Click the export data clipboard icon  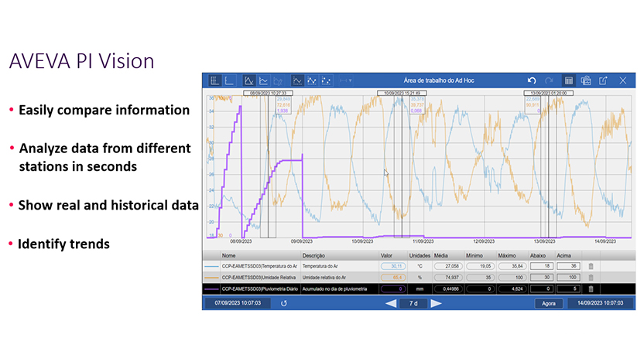[x=586, y=80]
